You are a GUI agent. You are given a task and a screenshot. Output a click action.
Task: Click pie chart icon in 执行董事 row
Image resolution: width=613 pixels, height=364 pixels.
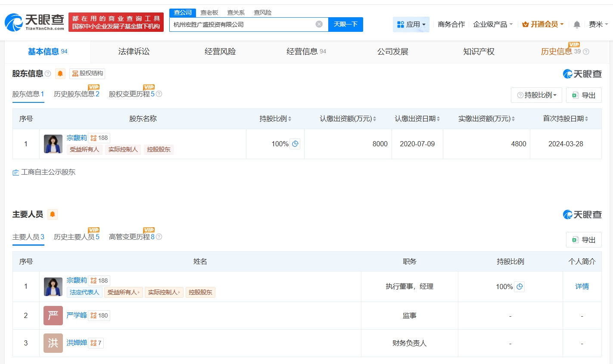[x=520, y=287]
